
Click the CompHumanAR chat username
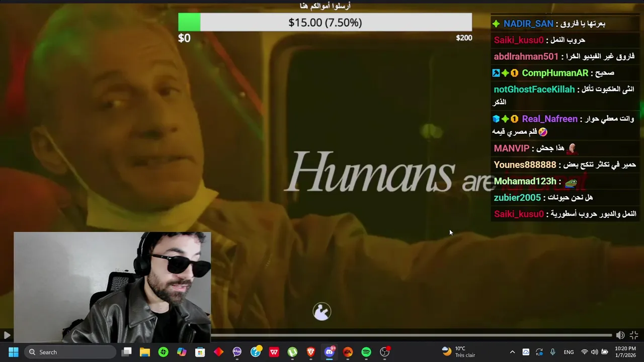tap(555, 73)
